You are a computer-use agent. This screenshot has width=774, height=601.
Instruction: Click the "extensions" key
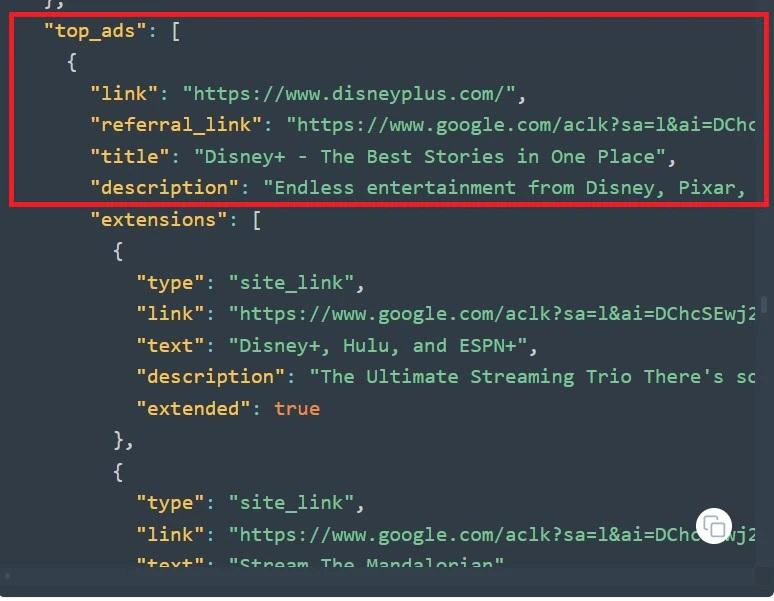pos(158,220)
